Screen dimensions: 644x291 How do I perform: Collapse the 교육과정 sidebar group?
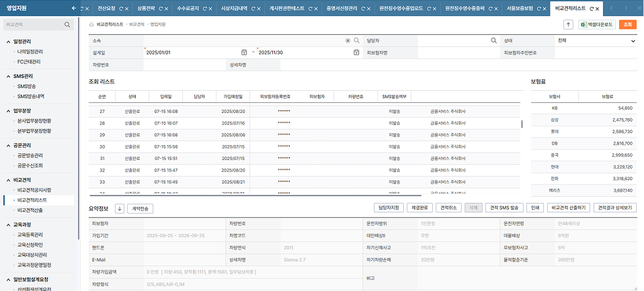[x=8, y=224]
